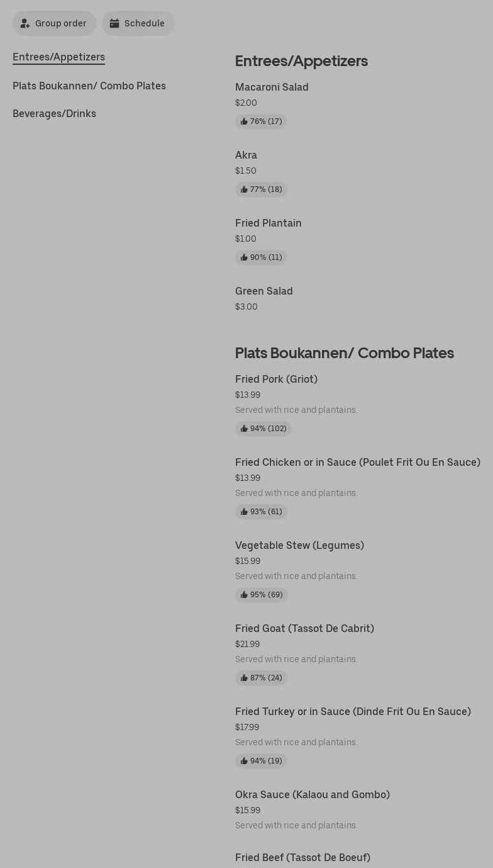This screenshot has width=493, height=868.
Task: Open the Green Salad menu item
Action: point(264,291)
